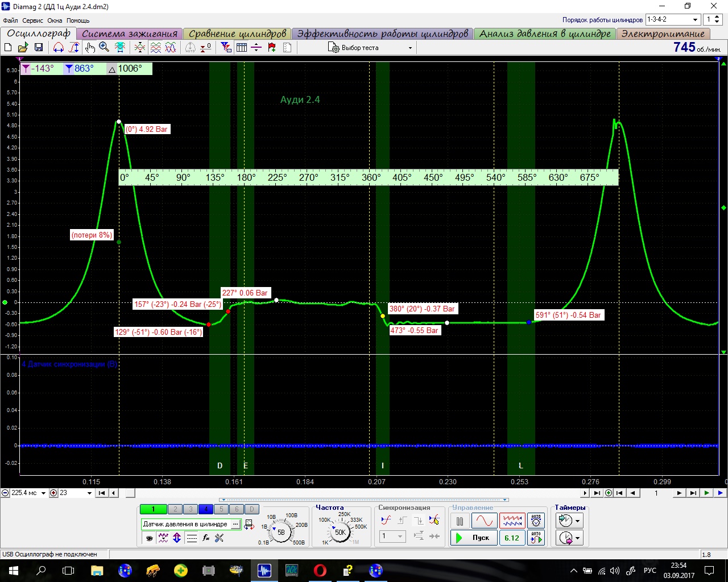Toggle channel 4 blue button

point(206,509)
